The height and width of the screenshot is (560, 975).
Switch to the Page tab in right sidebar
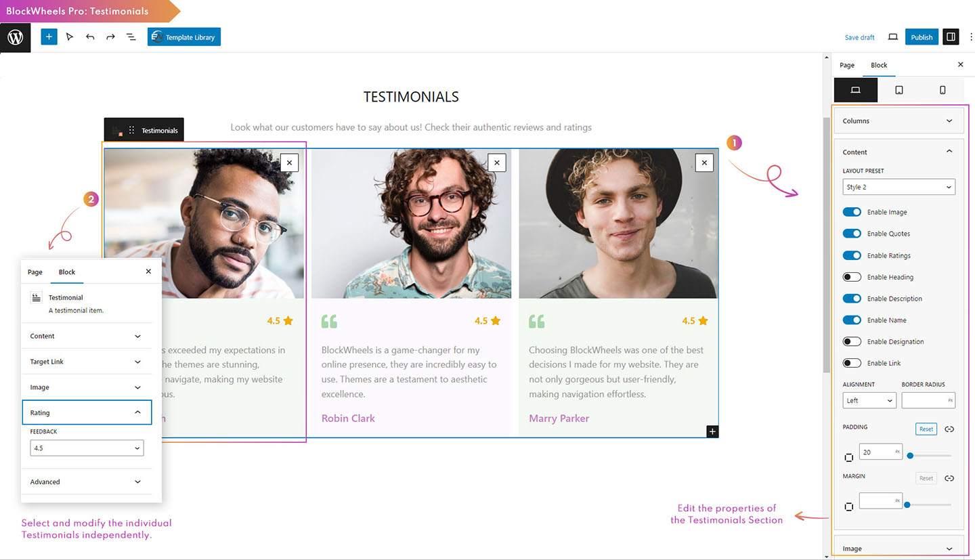[x=847, y=65]
